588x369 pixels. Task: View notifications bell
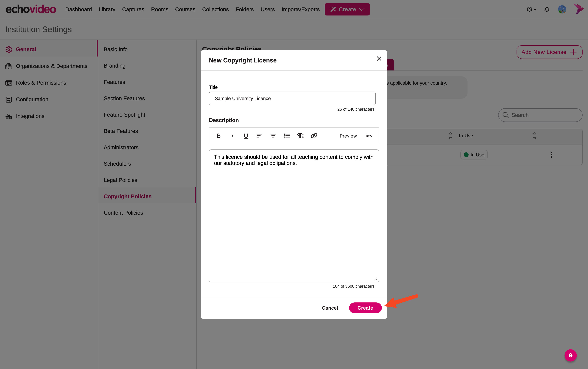547,9
